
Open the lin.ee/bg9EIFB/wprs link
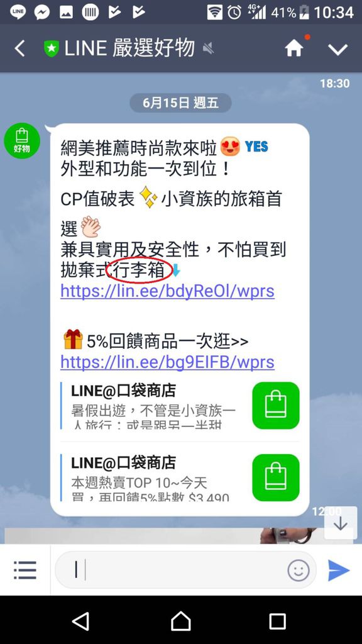[167, 362]
